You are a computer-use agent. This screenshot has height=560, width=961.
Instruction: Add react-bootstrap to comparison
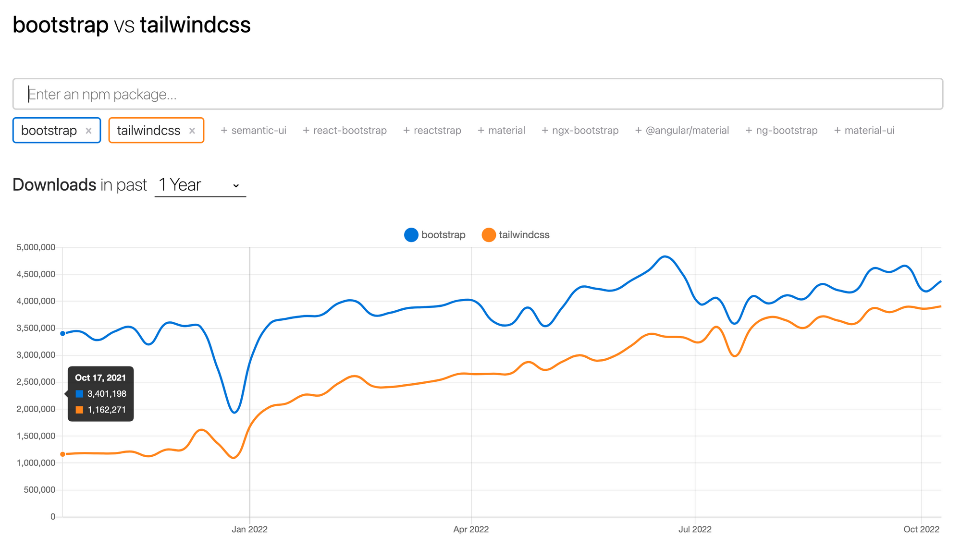pyautogui.click(x=345, y=131)
